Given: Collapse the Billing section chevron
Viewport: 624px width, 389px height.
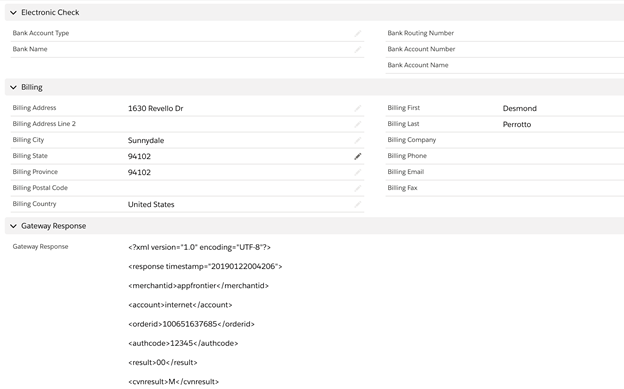Looking at the screenshot, I should [13, 87].
